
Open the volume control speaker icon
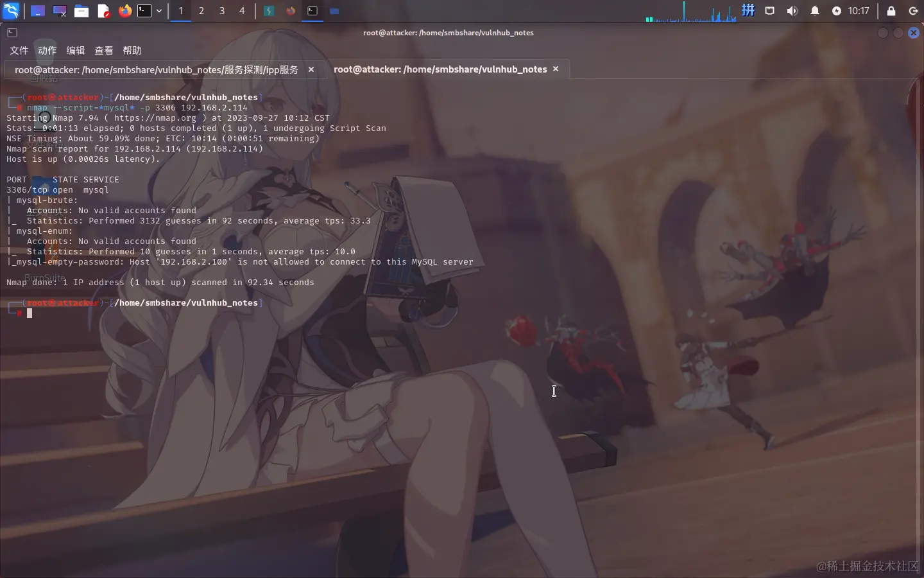[792, 11]
